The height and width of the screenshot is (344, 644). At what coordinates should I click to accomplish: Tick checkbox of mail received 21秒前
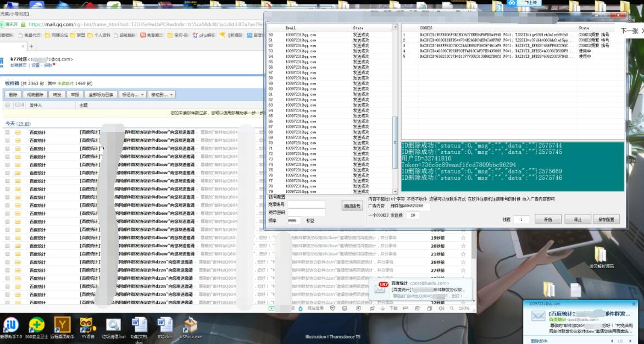[7, 254]
